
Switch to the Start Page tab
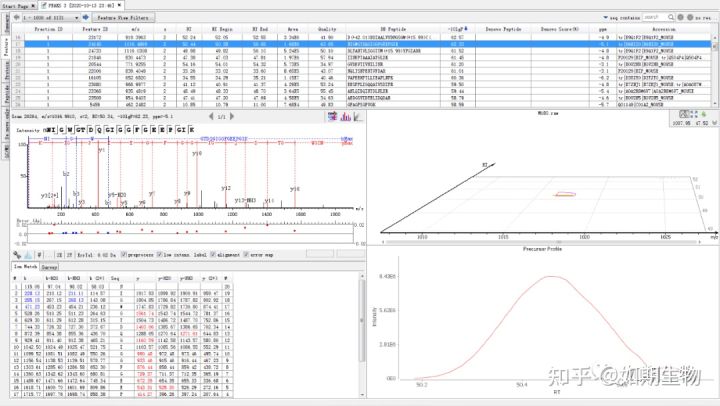pos(16,6)
